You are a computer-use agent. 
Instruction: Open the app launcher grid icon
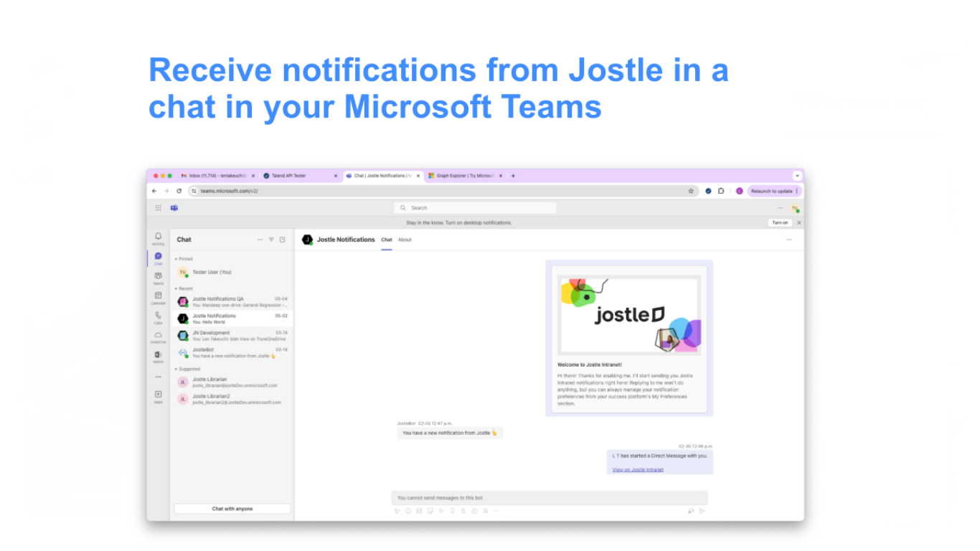[158, 208]
